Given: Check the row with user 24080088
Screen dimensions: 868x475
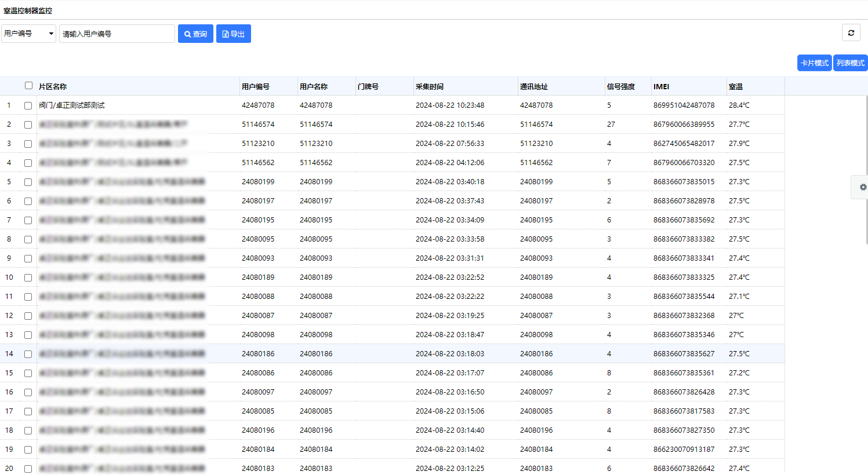Looking at the screenshot, I should (x=28, y=297).
